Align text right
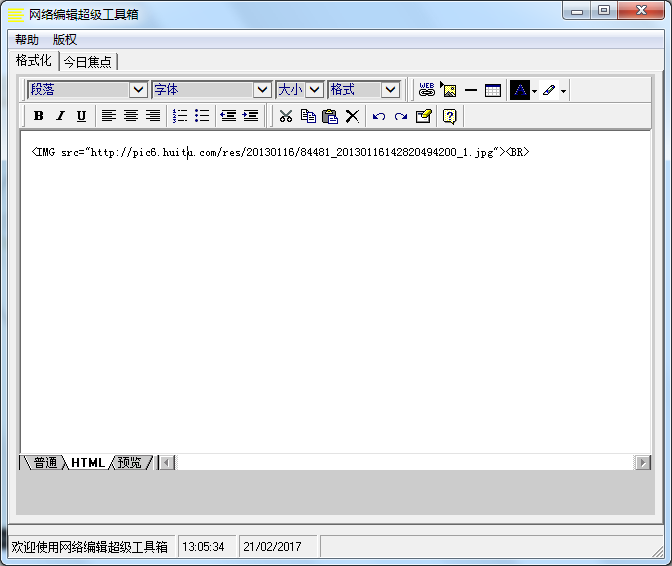Image resolution: width=672 pixels, height=566 pixels. click(x=153, y=116)
